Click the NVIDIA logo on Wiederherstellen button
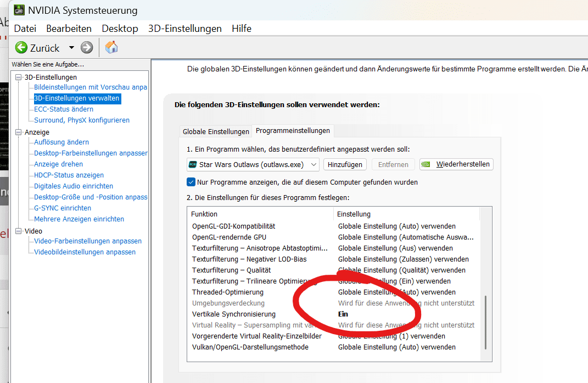This screenshot has width=588, height=383. [425, 164]
